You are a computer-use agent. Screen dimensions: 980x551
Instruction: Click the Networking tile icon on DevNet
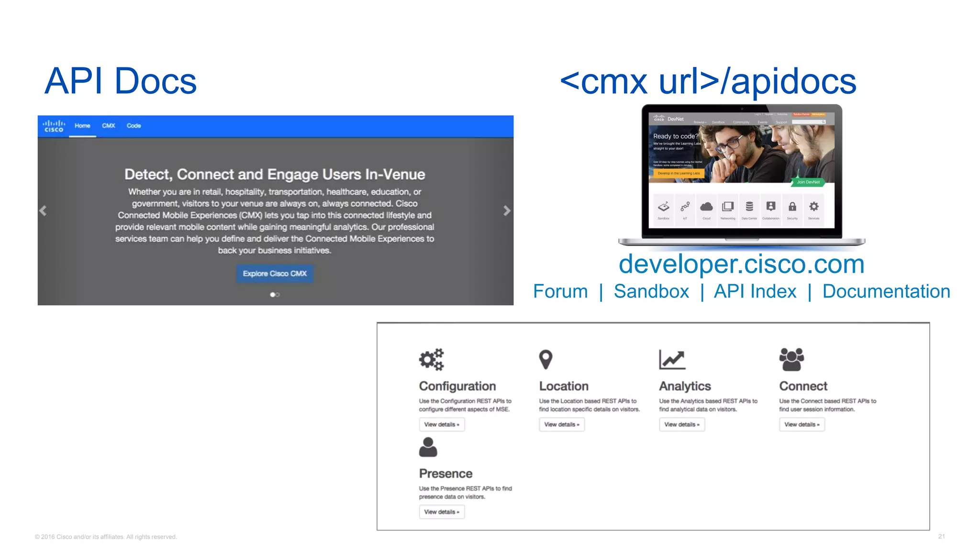pyautogui.click(x=728, y=208)
